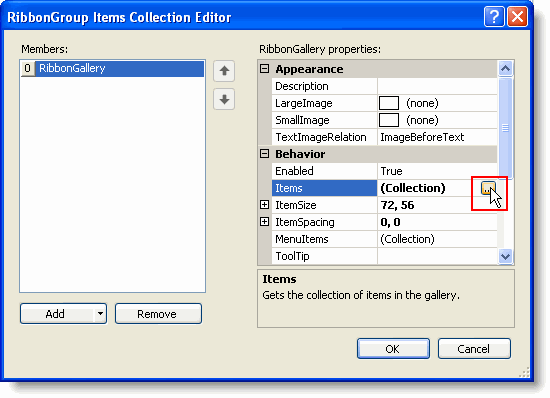Image resolution: width=550 pixels, height=398 pixels.
Task: Open the Add button dropdown arrow
Action: [x=100, y=313]
